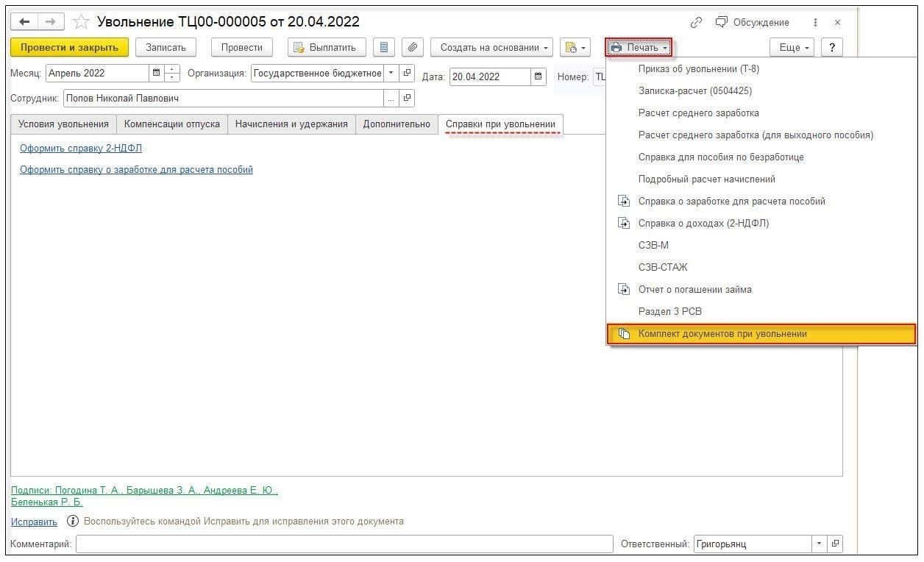Click Провести и закрыть button
This screenshot has width=924, height=562.
pos(69,47)
